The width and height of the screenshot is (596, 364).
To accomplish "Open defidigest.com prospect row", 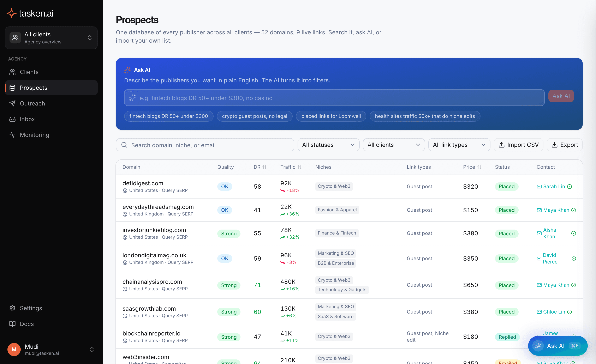I will (349, 187).
